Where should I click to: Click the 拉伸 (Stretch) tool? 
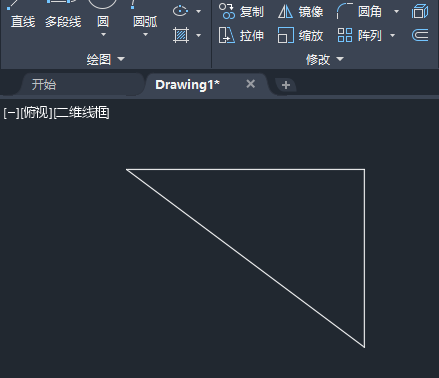coord(241,35)
